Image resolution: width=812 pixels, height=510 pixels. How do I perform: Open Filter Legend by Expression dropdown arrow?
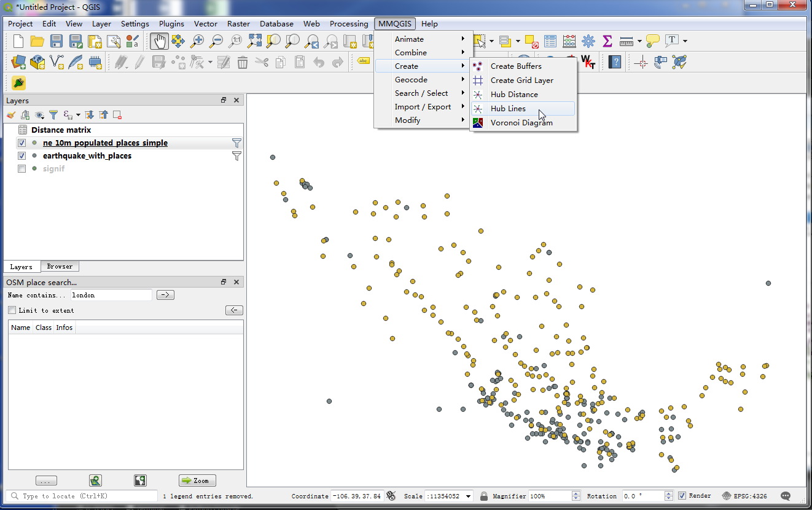(78, 115)
